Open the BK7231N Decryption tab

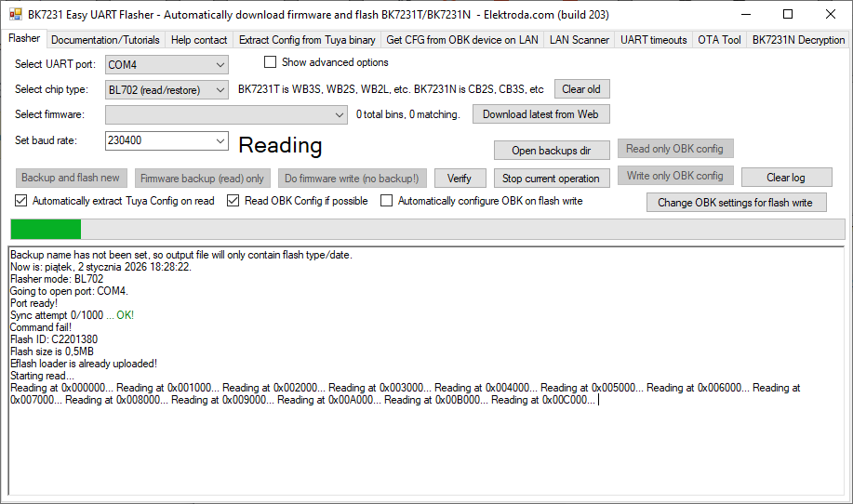tap(798, 40)
